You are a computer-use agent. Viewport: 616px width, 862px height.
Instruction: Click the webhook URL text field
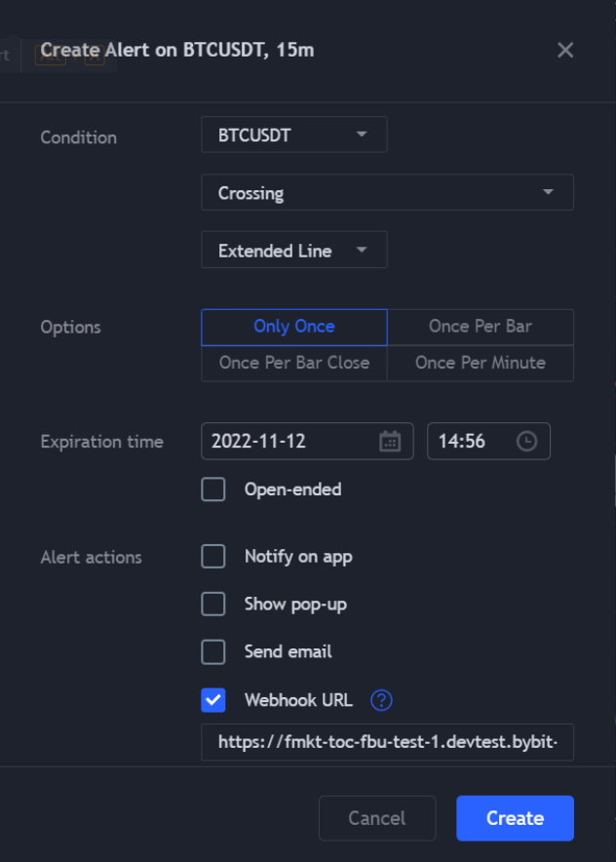387,742
